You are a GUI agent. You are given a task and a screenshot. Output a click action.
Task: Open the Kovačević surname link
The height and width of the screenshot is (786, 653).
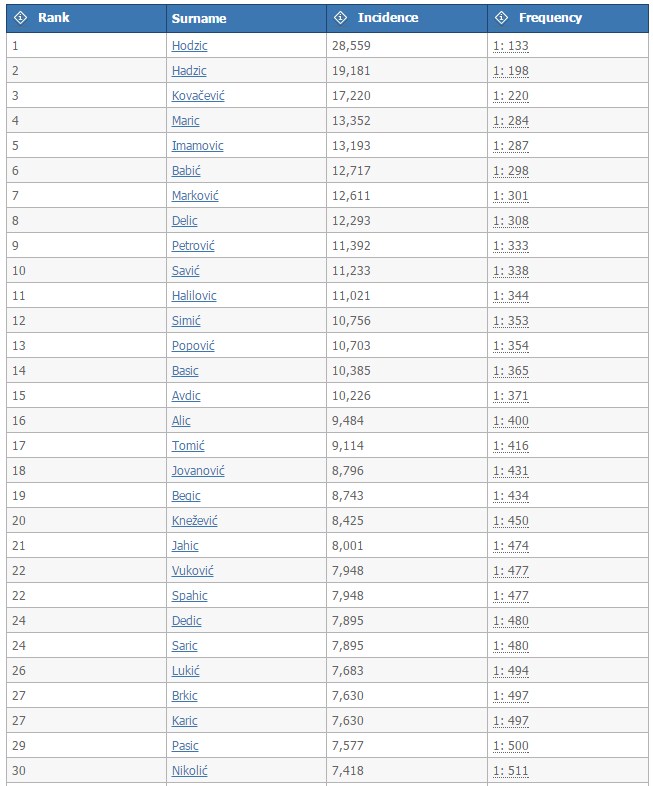click(x=200, y=96)
